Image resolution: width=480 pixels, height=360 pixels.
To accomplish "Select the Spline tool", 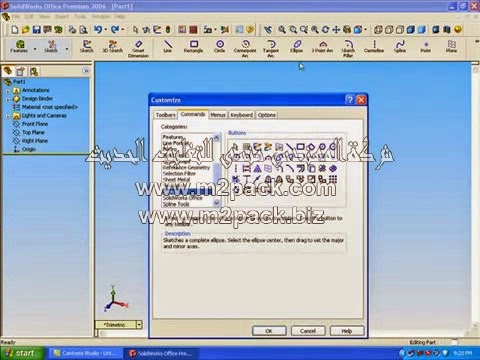I will (x=400, y=46).
